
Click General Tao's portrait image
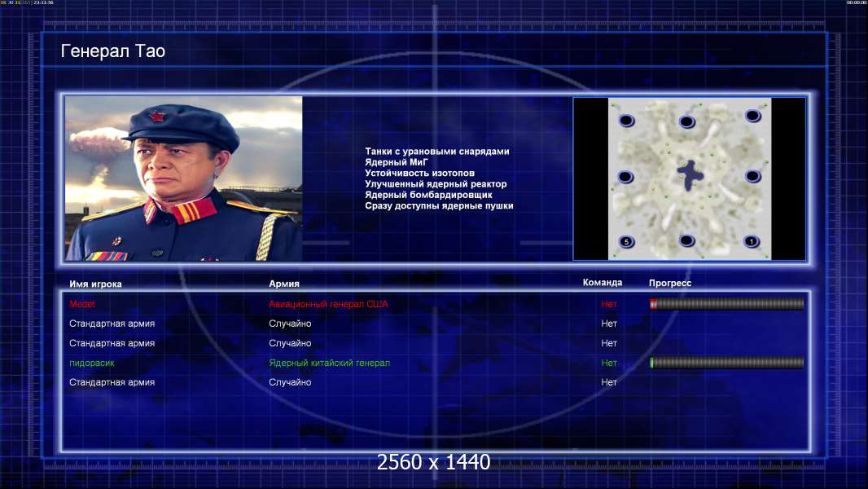coord(184,178)
